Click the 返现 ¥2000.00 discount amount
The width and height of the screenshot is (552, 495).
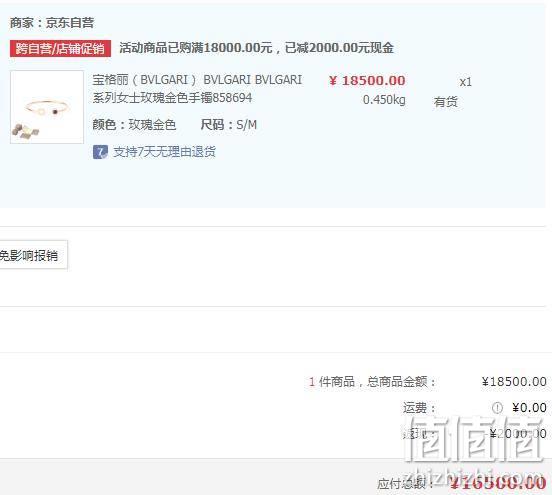tap(518, 434)
